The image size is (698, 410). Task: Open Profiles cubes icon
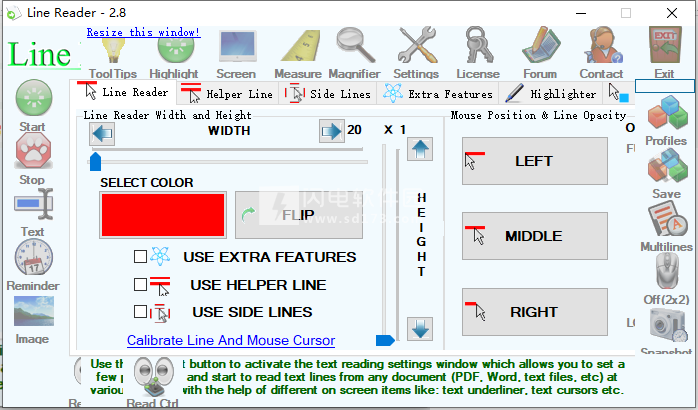pos(668,114)
